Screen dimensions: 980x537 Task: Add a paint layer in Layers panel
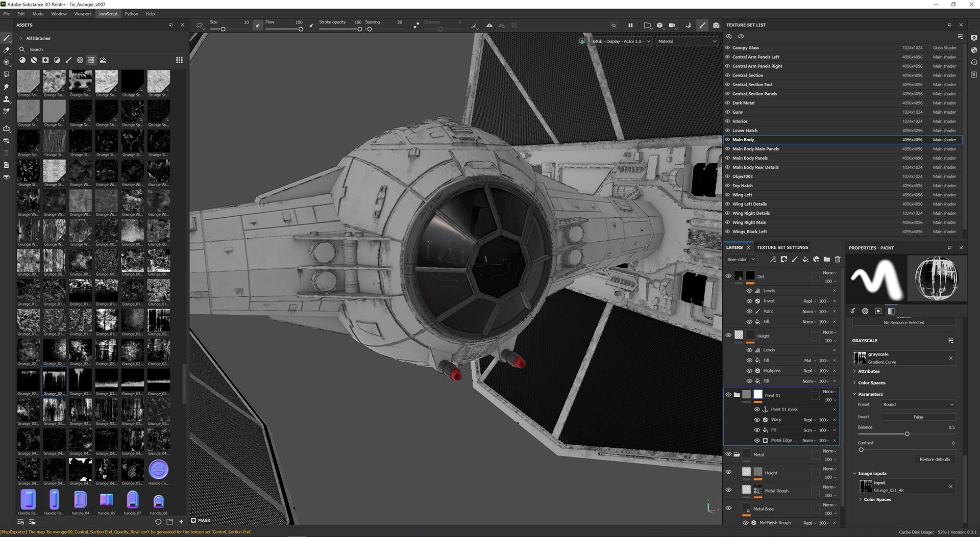(x=795, y=260)
